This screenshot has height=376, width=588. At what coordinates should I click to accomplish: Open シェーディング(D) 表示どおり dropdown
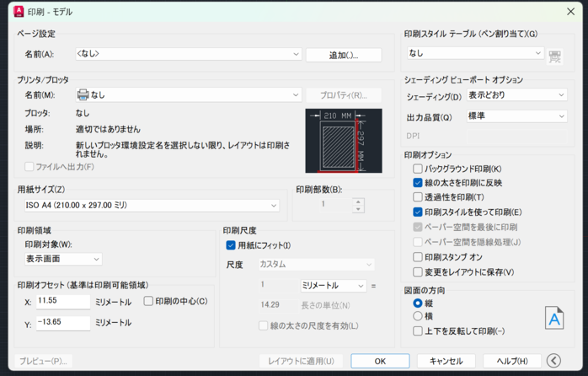[516, 95]
